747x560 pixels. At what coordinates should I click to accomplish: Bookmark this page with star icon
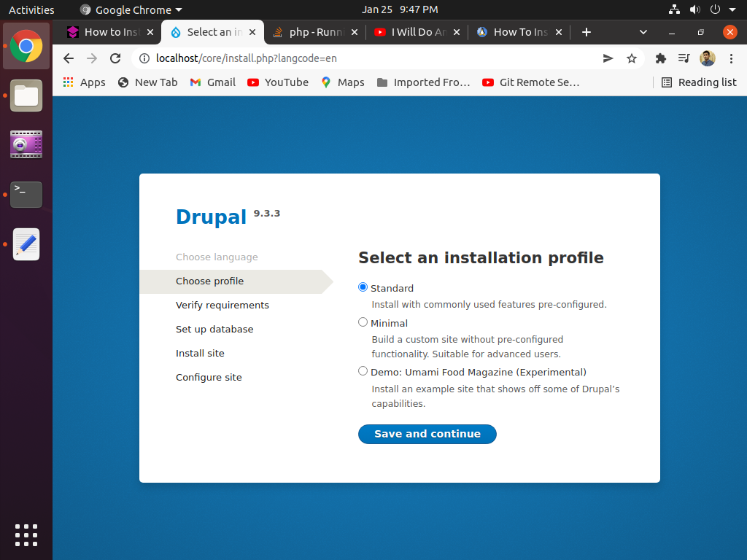tap(631, 58)
